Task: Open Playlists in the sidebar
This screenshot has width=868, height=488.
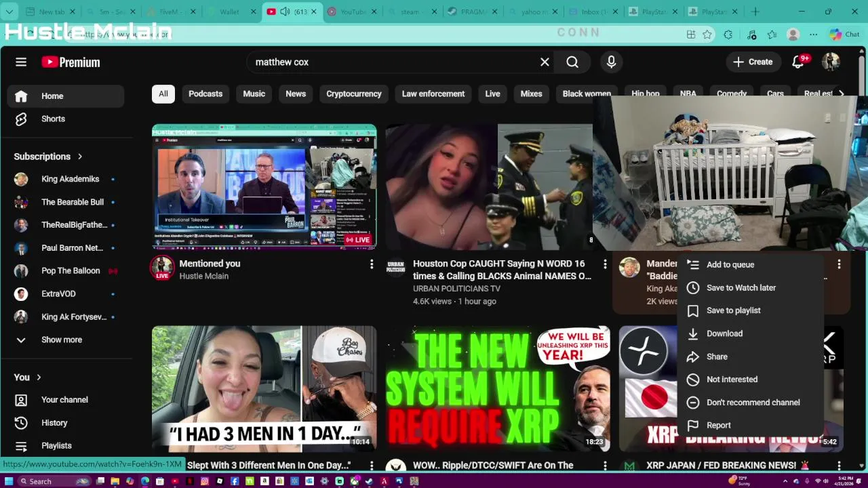Action: [66, 446]
